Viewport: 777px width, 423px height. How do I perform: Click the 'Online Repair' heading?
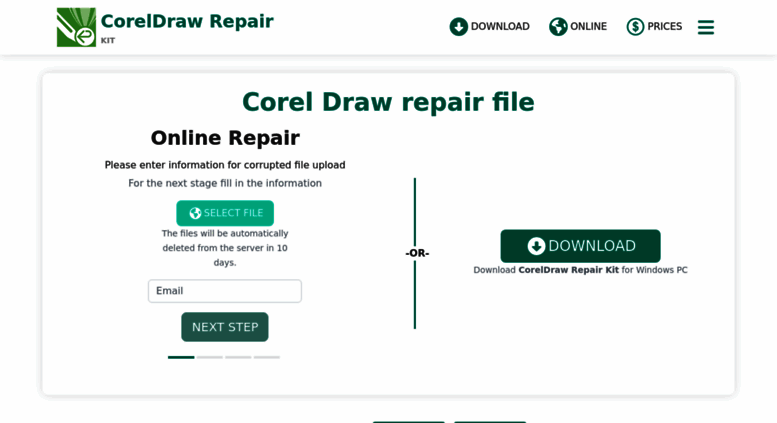[x=225, y=138]
